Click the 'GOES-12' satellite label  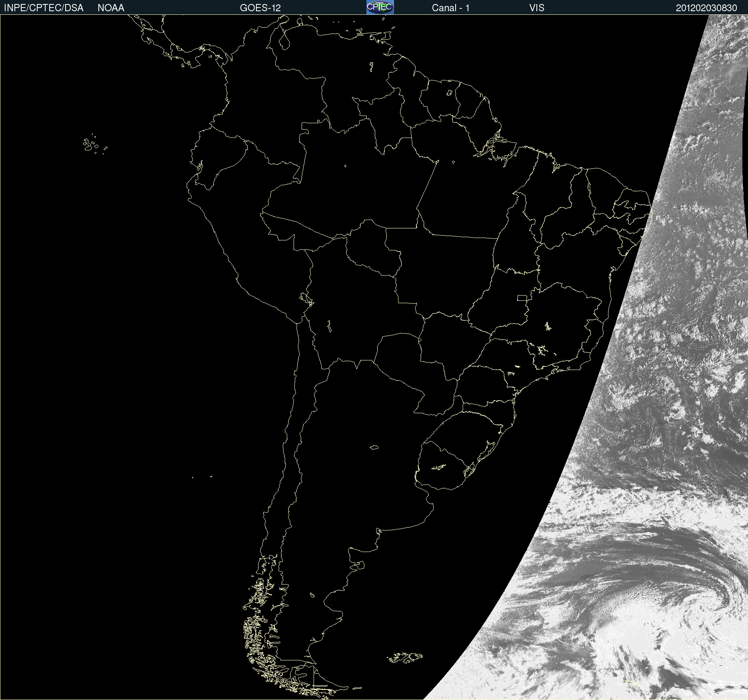tap(260, 8)
